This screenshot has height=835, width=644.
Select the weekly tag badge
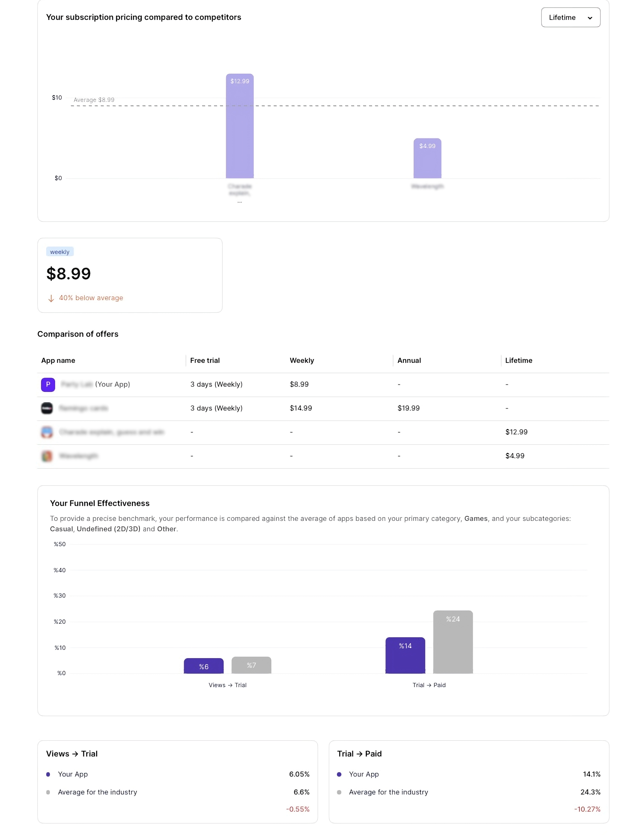[x=60, y=252]
